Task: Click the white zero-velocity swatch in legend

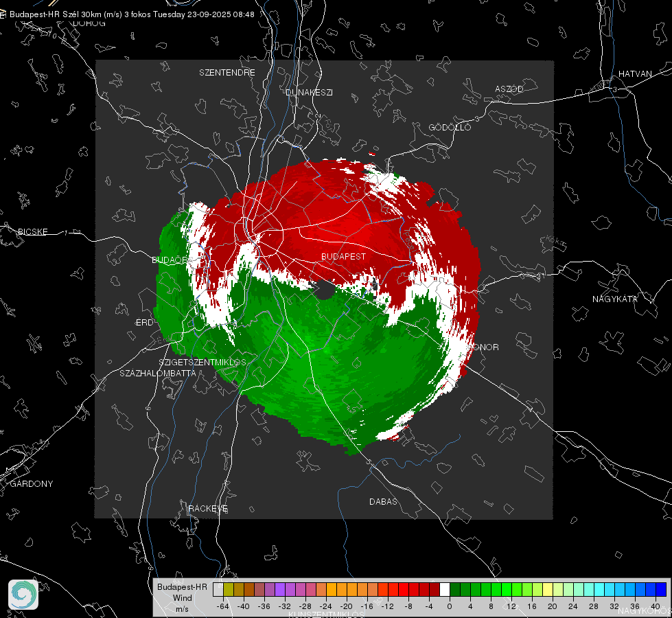Action: pyautogui.click(x=445, y=590)
